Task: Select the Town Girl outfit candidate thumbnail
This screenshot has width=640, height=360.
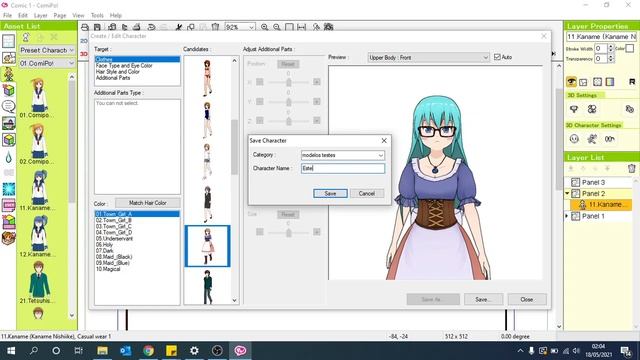Action: point(207,246)
